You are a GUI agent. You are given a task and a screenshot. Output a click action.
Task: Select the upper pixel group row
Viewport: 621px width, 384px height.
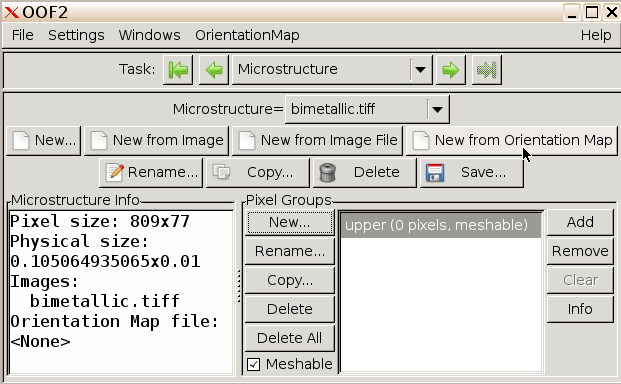441,225
